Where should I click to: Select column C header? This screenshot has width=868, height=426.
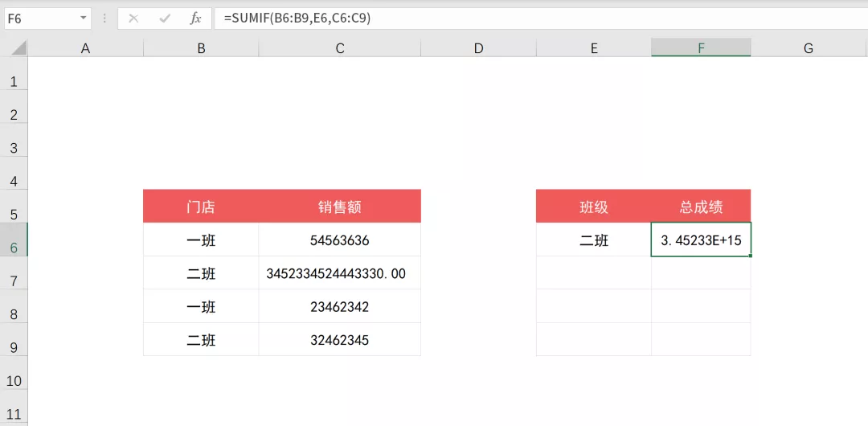[x=340, y=48]
